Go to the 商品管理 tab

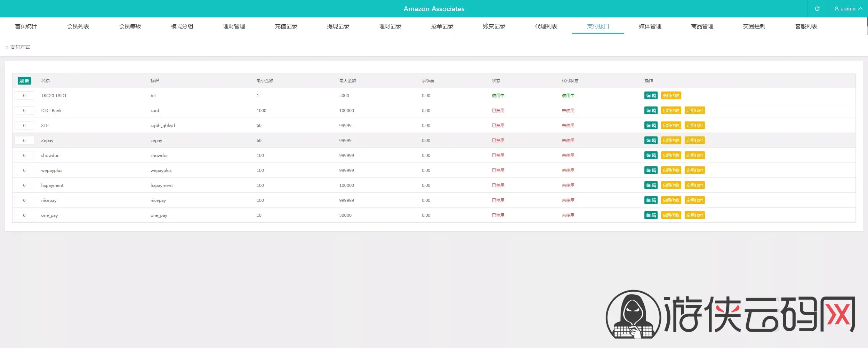click(702, 26)
